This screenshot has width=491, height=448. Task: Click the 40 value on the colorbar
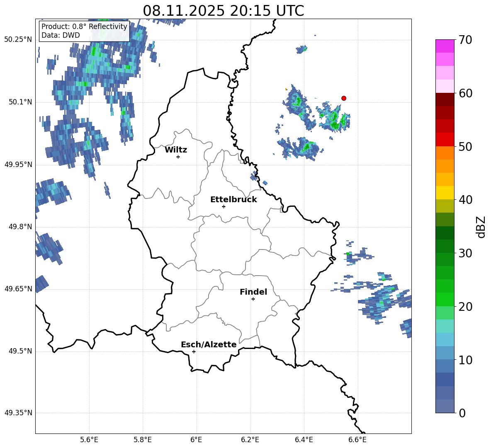point(465,200)
